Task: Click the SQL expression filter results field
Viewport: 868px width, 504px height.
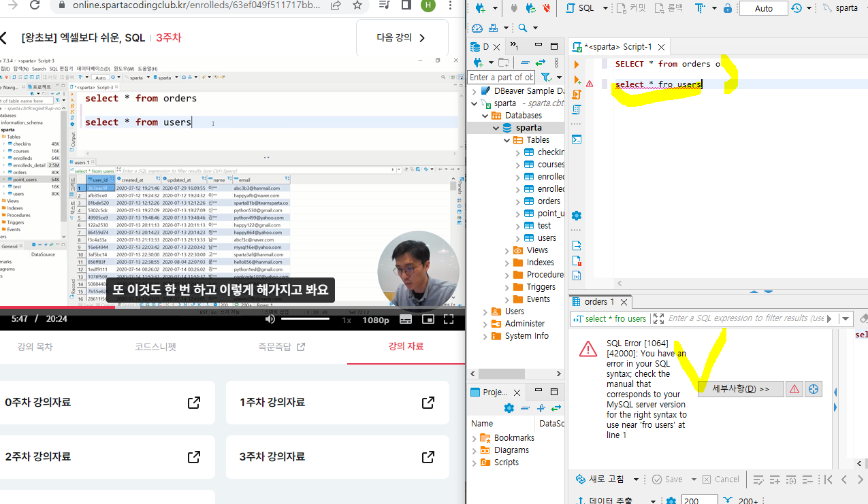Action: click(x=745, y=318)
